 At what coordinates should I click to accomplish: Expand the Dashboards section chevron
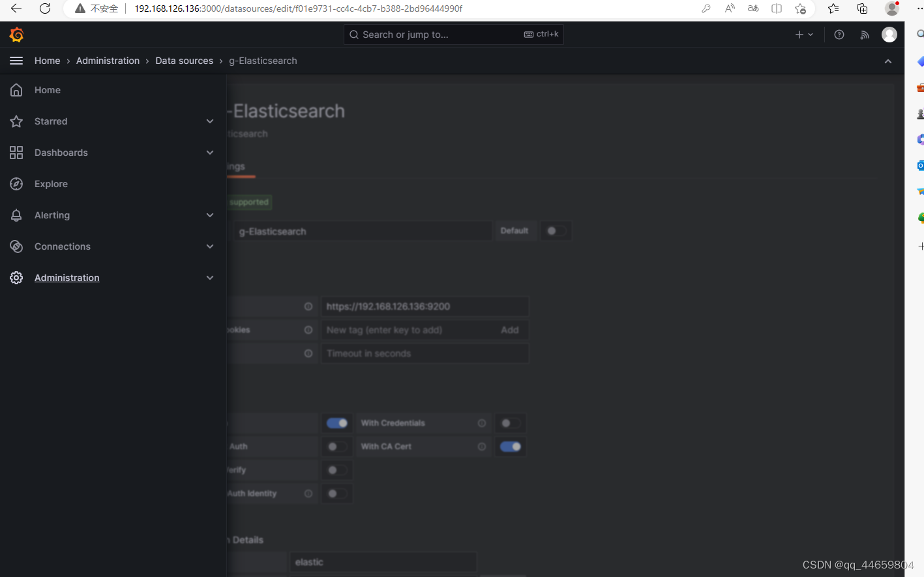pyautogui.click(x=210, y=153)
